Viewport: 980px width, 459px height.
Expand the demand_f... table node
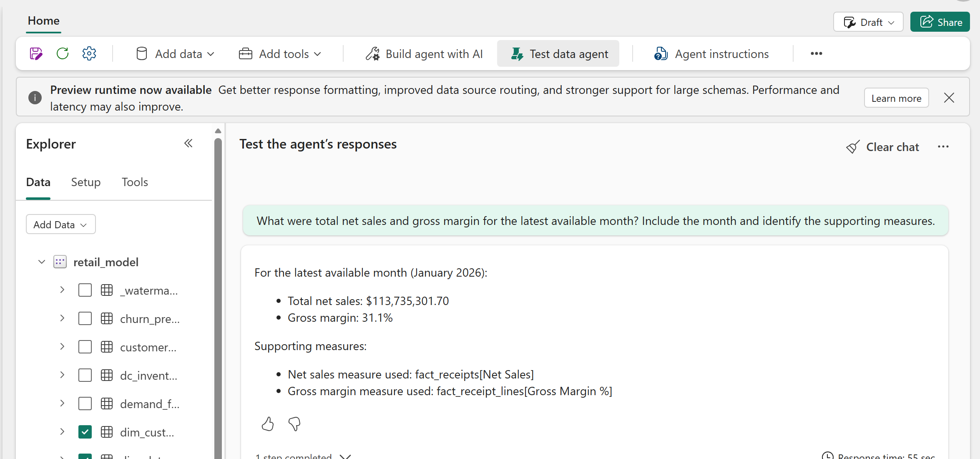[62, 404]
